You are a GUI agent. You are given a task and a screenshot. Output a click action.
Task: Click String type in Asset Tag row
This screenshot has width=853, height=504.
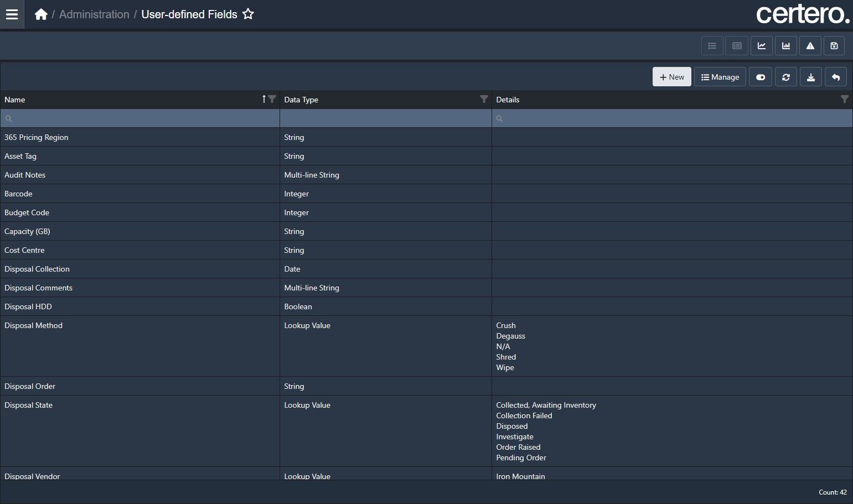[x=294, y=156]
